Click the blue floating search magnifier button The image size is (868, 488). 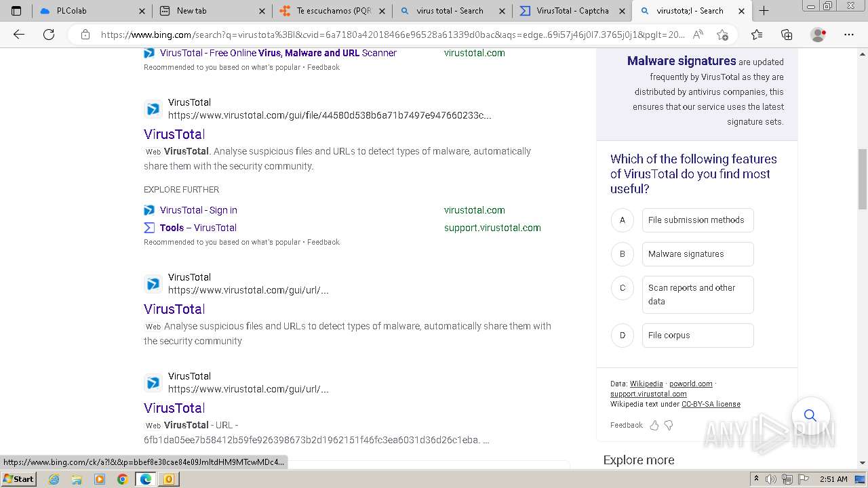[810, 415]
